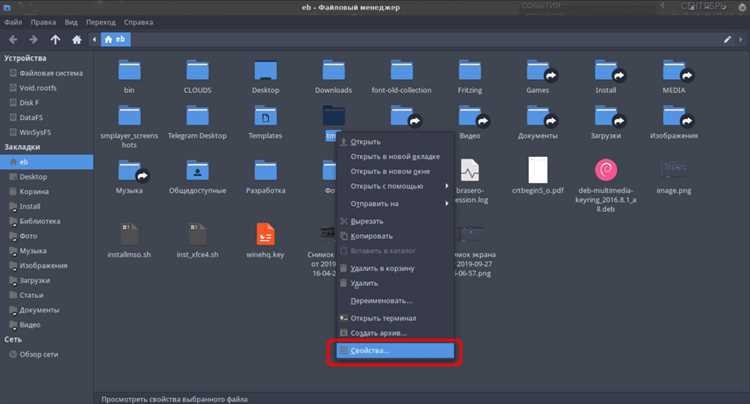Select the Telegram Desktop folder

click(x=198, y=122)
